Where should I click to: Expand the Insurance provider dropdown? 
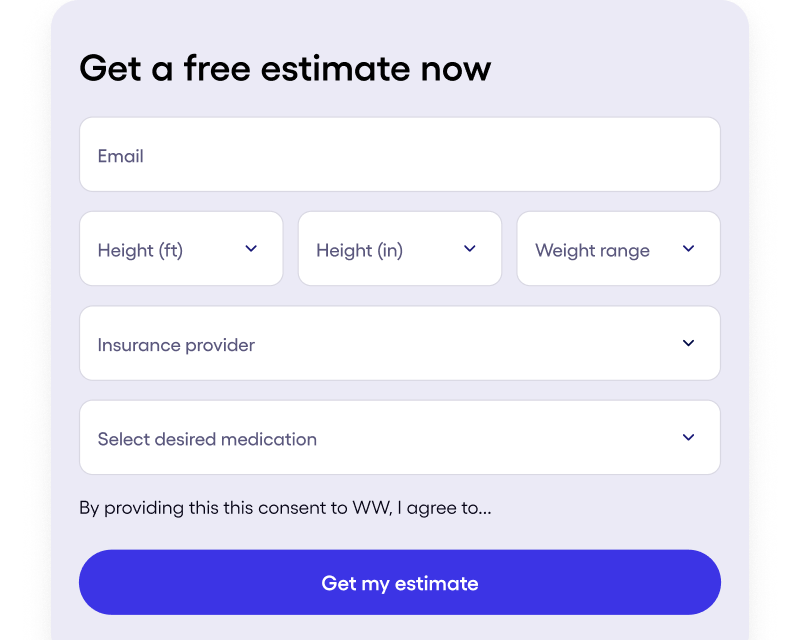tap(400, 344)
